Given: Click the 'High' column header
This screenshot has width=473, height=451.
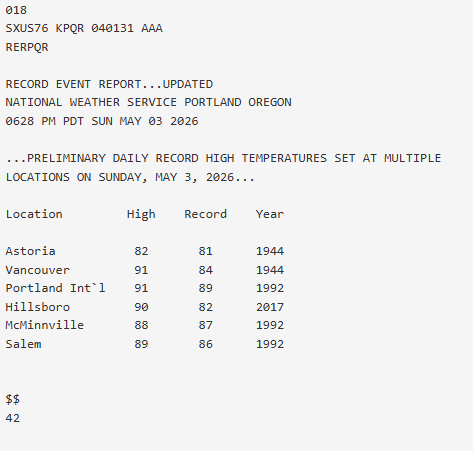Looking at the screenshot, I should 141,214.
